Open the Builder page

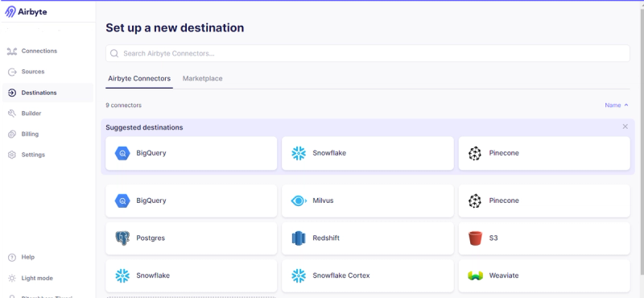(x=48, y=114)
